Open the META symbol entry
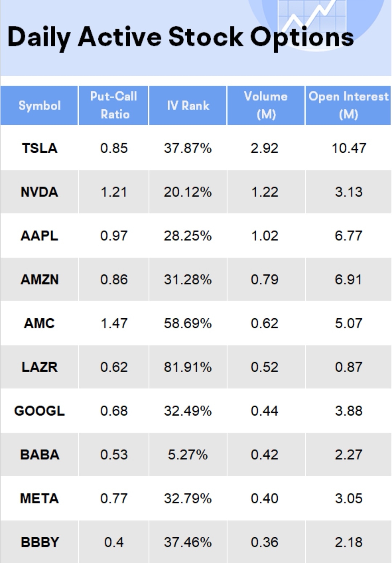The height and width of the screenshot is (563, 392). pyautogui.click(x=40, y=498)
